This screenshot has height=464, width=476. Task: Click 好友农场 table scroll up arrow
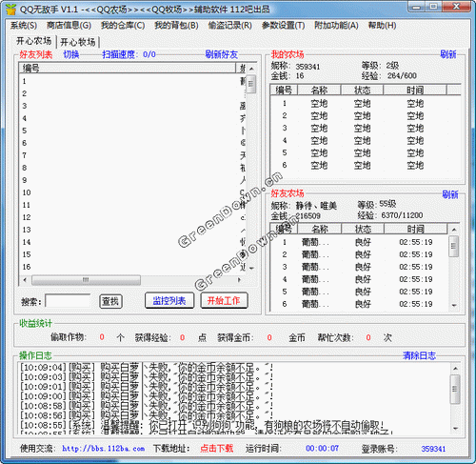pos(454,230)
